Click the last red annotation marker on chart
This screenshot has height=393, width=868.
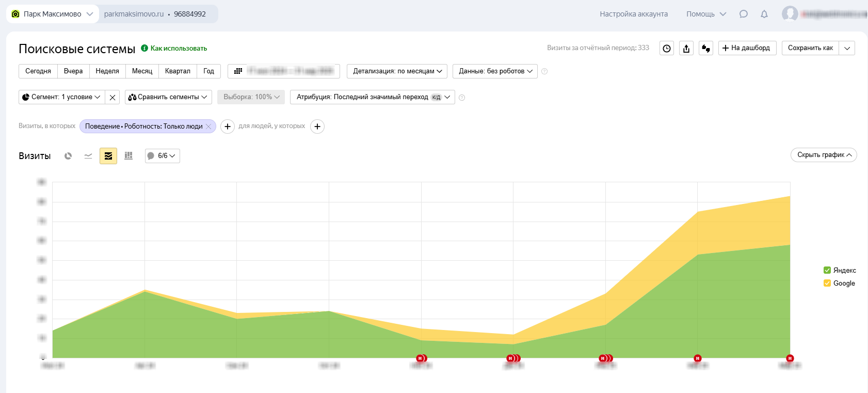pos(790,358)
